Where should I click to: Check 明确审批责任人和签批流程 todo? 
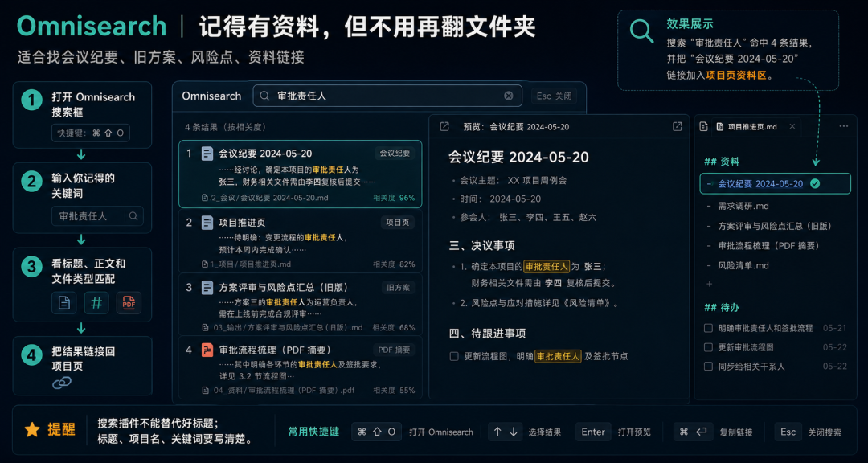coord(708,328)
